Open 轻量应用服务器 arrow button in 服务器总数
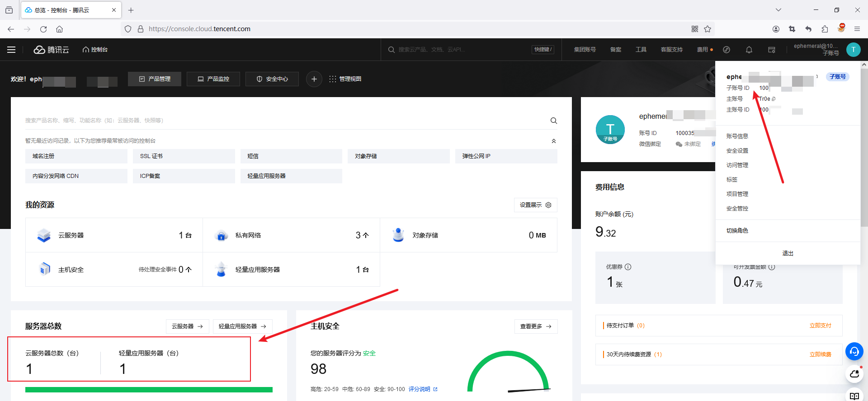Image resolution: width=868 pixels, height=401 pixels. pos(242,326)
